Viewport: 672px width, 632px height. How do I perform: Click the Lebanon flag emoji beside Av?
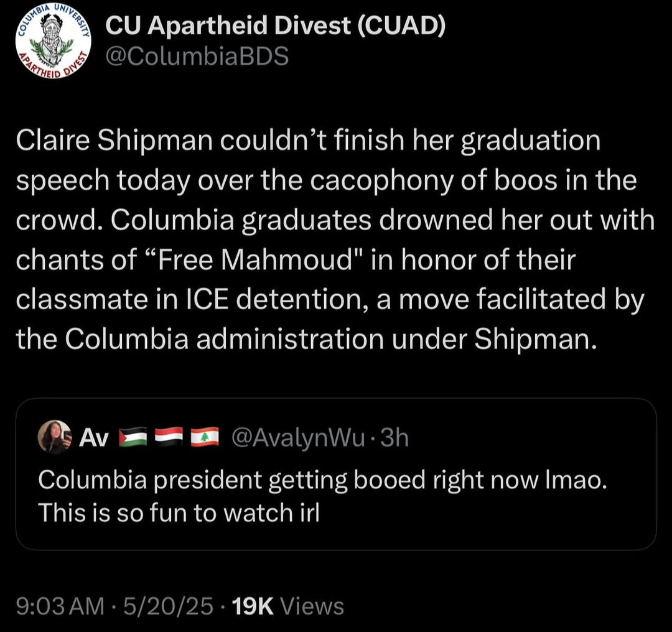pos(204,437)
